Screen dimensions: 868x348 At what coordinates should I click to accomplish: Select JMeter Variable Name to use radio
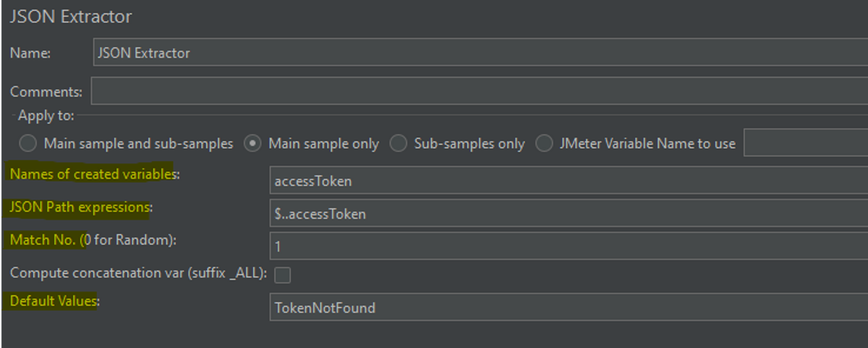[544, 143]
